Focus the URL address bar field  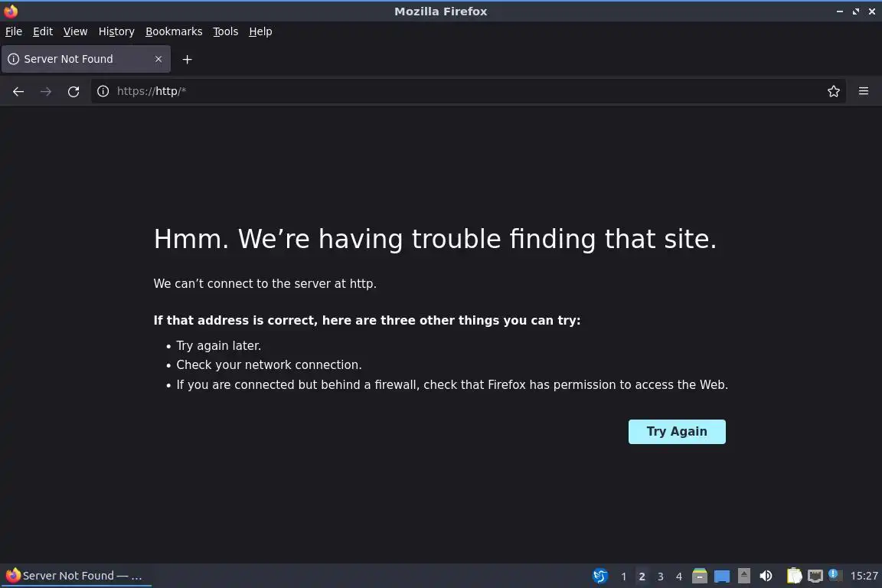pos(468,91)
